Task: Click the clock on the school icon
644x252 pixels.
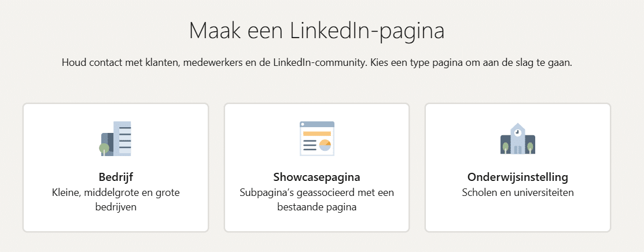Action: click(518, 132)
